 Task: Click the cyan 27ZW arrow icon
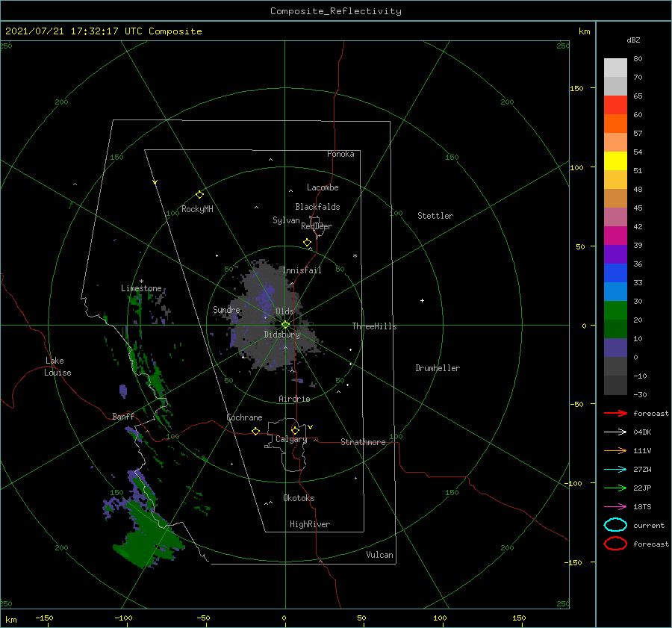615,470
